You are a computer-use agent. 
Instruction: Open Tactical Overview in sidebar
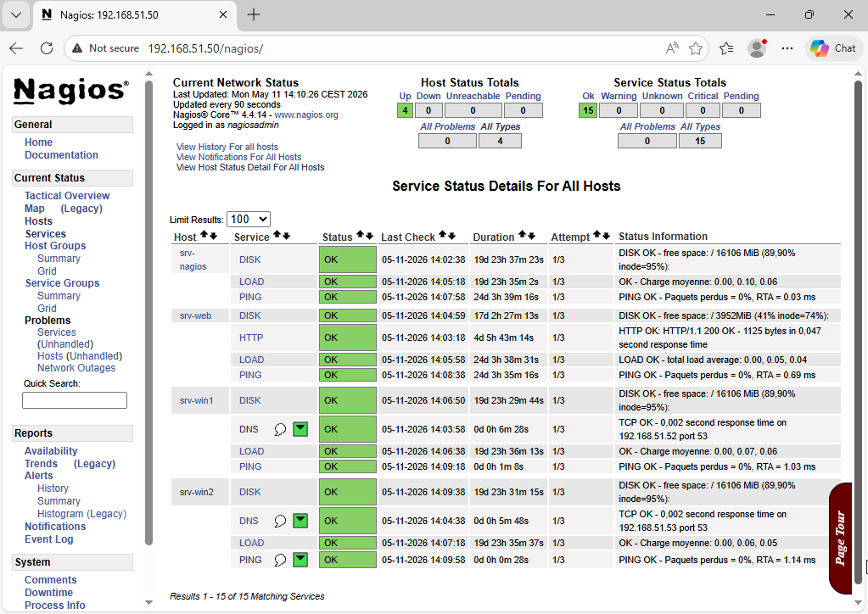67,196
